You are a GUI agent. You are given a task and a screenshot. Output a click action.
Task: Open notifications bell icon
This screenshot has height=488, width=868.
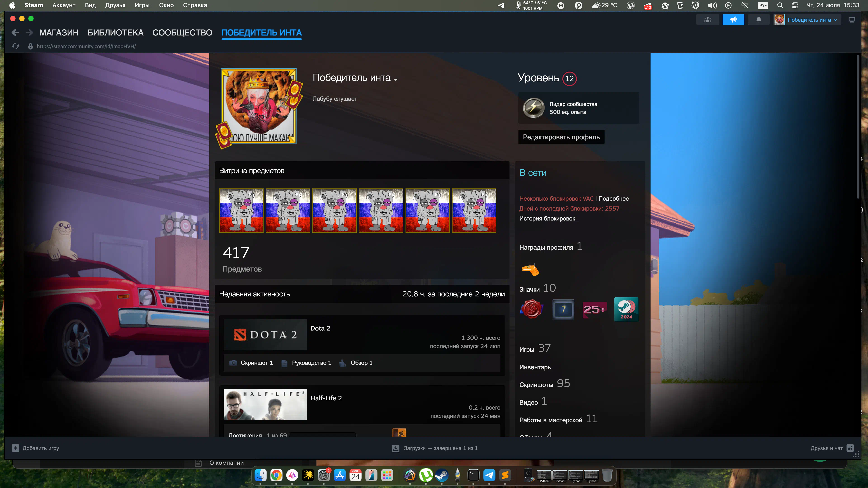coord(759,20)
